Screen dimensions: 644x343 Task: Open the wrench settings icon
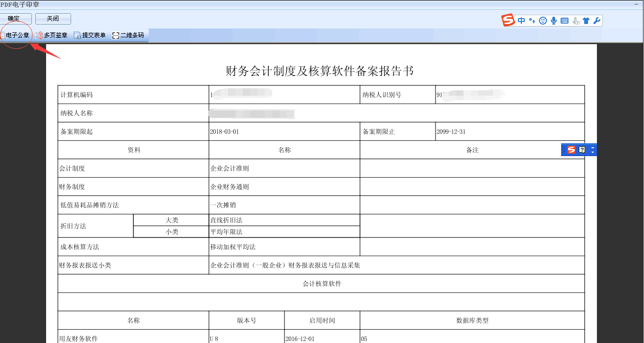tap(597, 21)
